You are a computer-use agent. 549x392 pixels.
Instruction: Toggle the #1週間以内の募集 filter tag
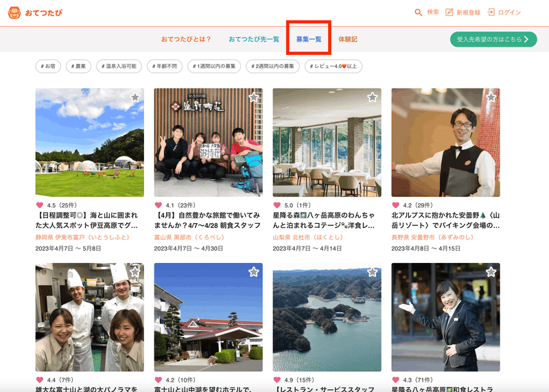click(x=214, y=66)
